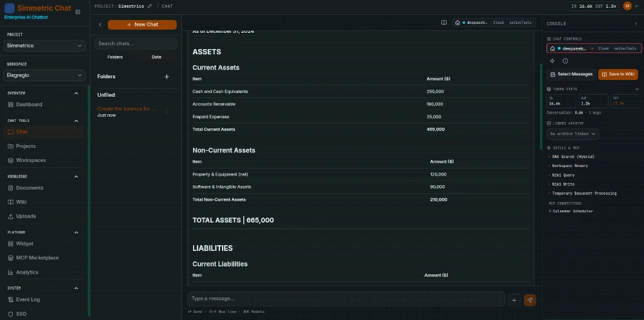The image size is (644, 320).
Task: Click the Save to Wiki button
Action: (x=618, y=74)
